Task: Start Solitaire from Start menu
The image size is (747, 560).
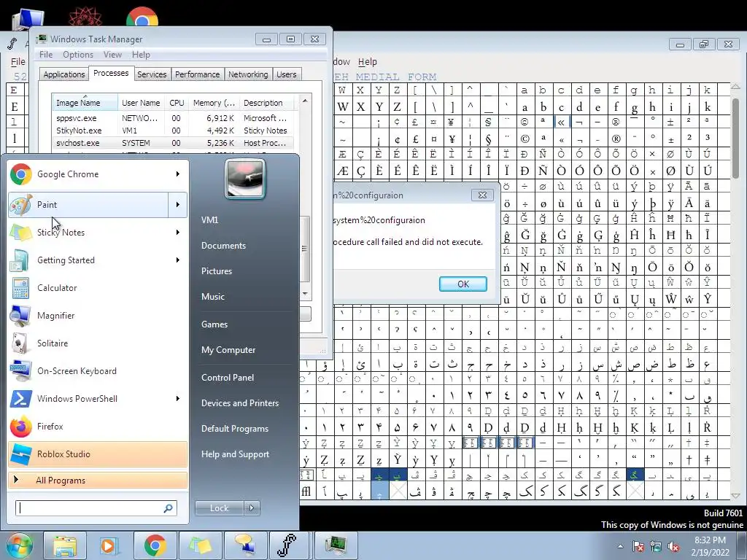Action: 98,343
